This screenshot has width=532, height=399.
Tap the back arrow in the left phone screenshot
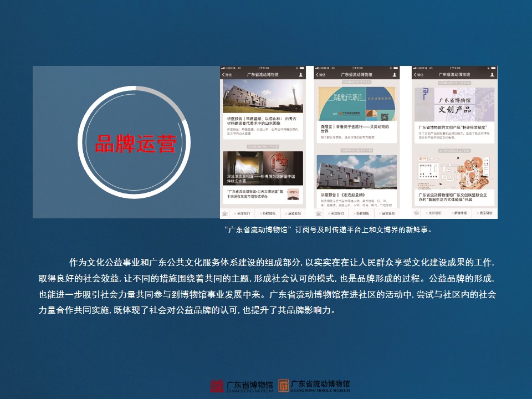pos(224,74)
